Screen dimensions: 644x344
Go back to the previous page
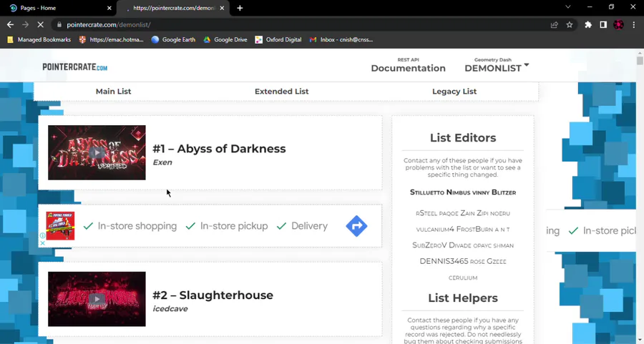(10, 24)
